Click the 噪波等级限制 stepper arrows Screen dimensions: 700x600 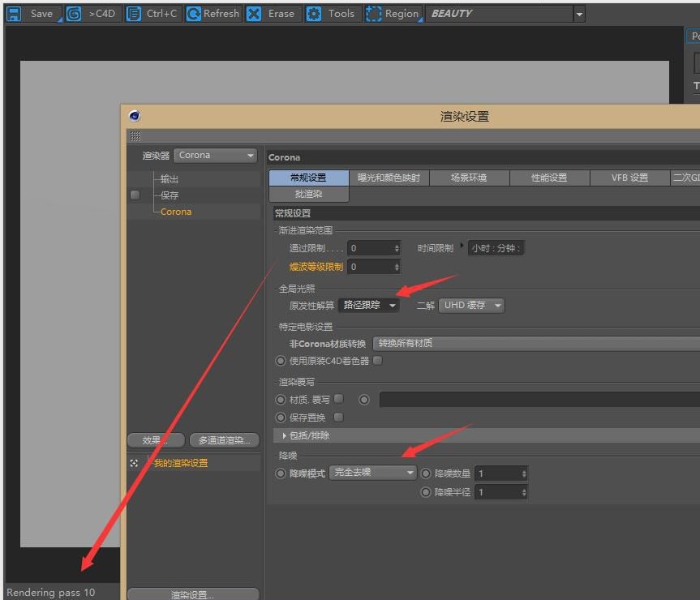[x=397, y=267]
